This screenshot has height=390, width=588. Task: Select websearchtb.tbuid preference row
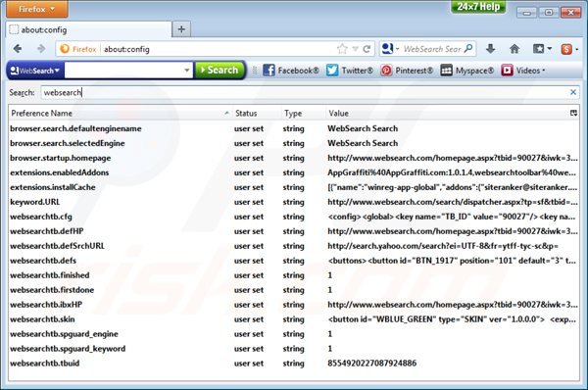tap(294, 363)
